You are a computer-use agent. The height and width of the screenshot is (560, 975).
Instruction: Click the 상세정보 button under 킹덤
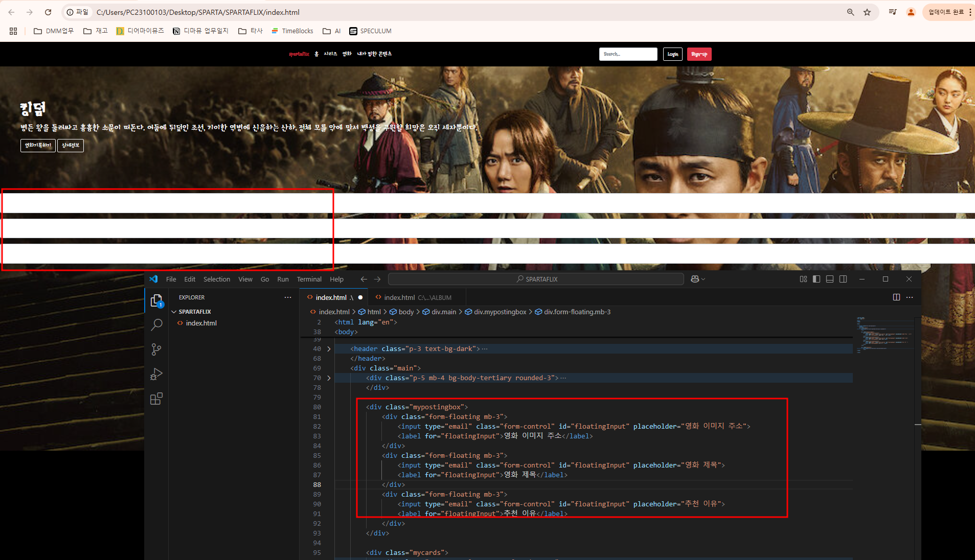71,146
